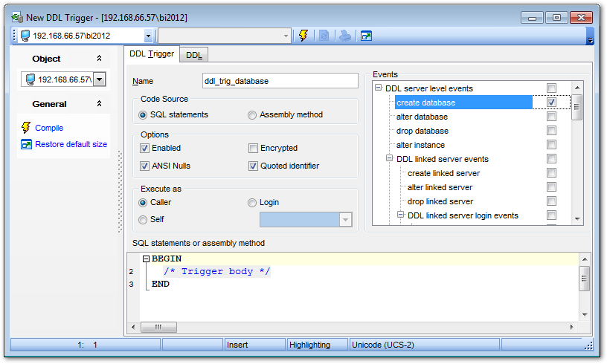Uncheck the Enabled option
Viewport: 607px width, 364px height.
pos(144,149)
